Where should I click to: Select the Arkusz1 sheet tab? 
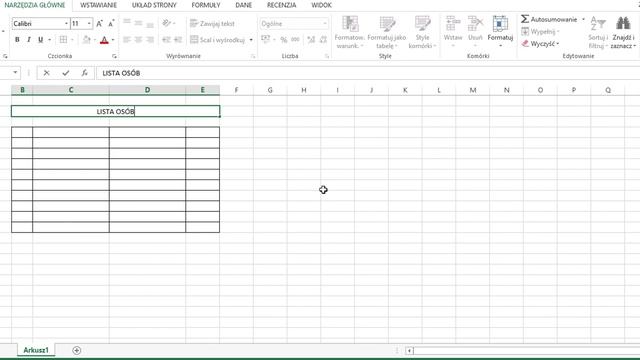click(36, 350)
